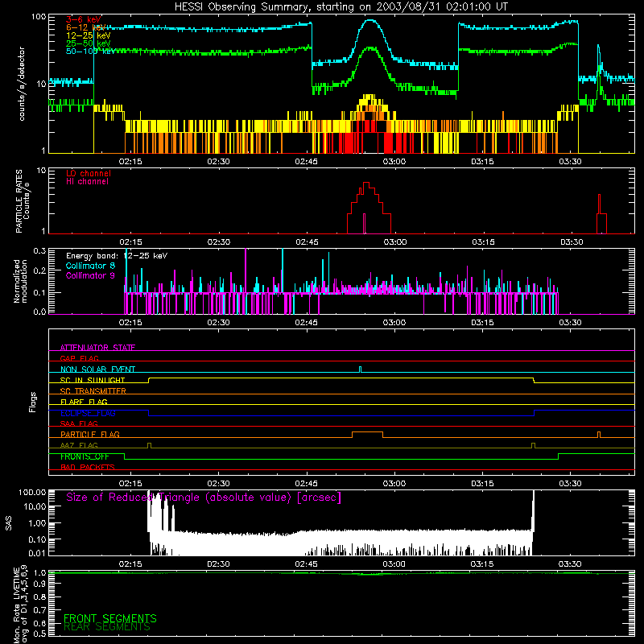Click the green 25-50 keV legend entry
The width and height of the screenshot is (644, 644).
(x=88, y=43)
